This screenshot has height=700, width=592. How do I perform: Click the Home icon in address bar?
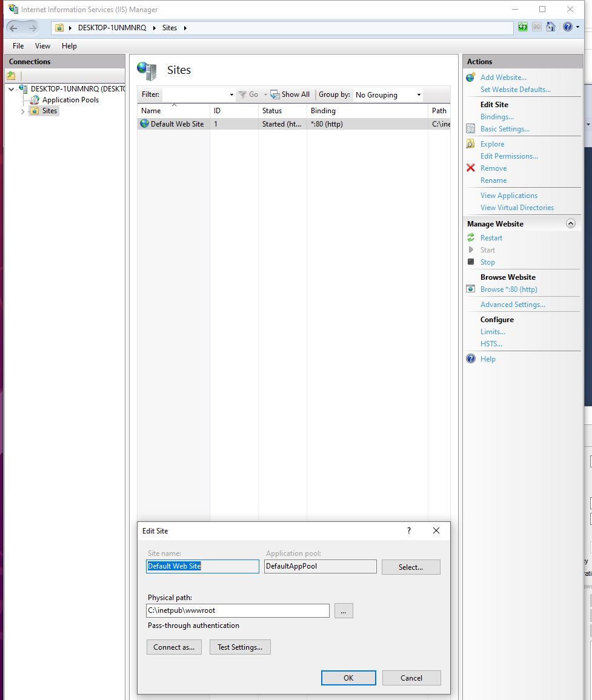coord(551,27)
